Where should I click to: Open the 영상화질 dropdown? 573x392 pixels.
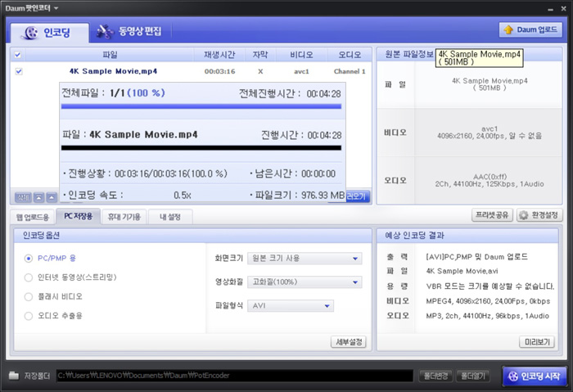pyautogui.click(x=305, y=282)
